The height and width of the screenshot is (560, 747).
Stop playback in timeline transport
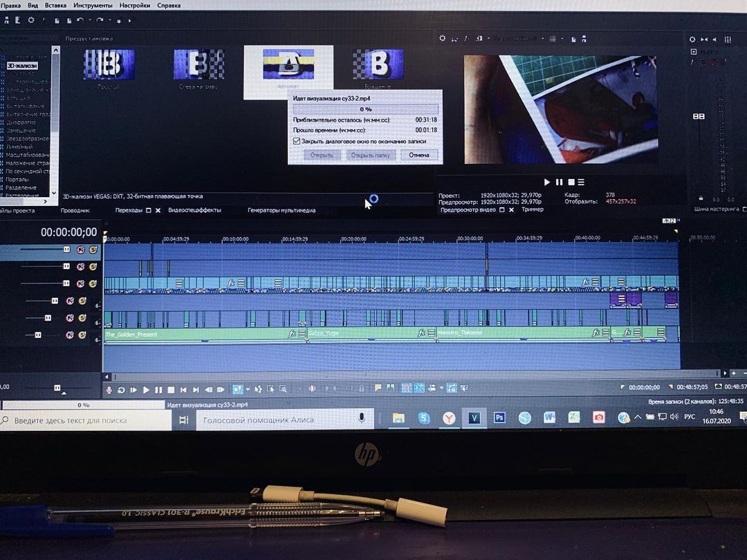tap(171, 389)
